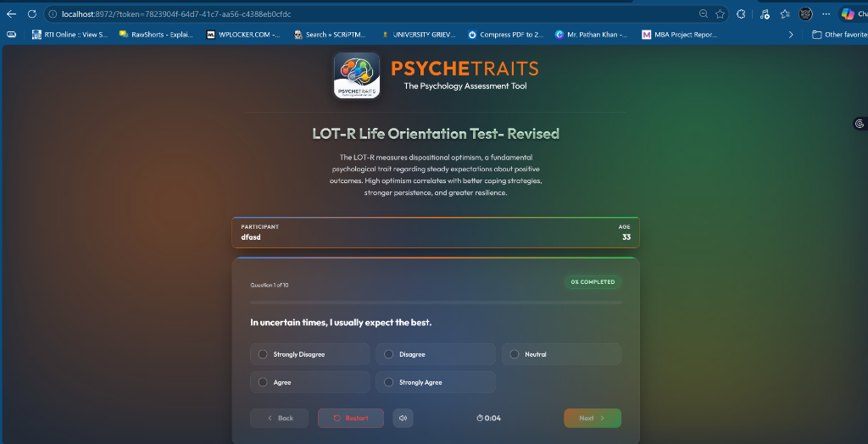Open RTI Online bookmark
The height and width of the screenshot is (444, 868).
(x=70, y=35)
